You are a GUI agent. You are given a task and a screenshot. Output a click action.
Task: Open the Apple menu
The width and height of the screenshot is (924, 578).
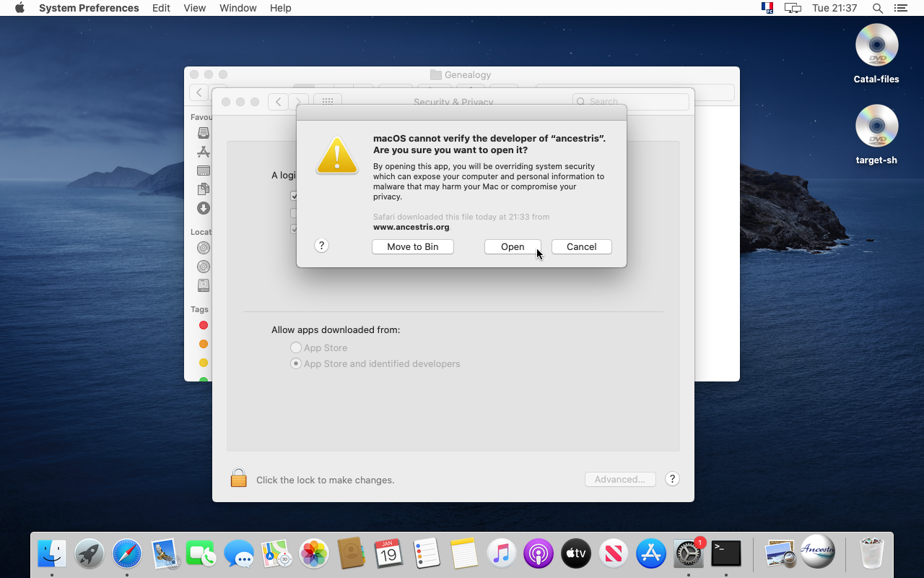[19, 8]
